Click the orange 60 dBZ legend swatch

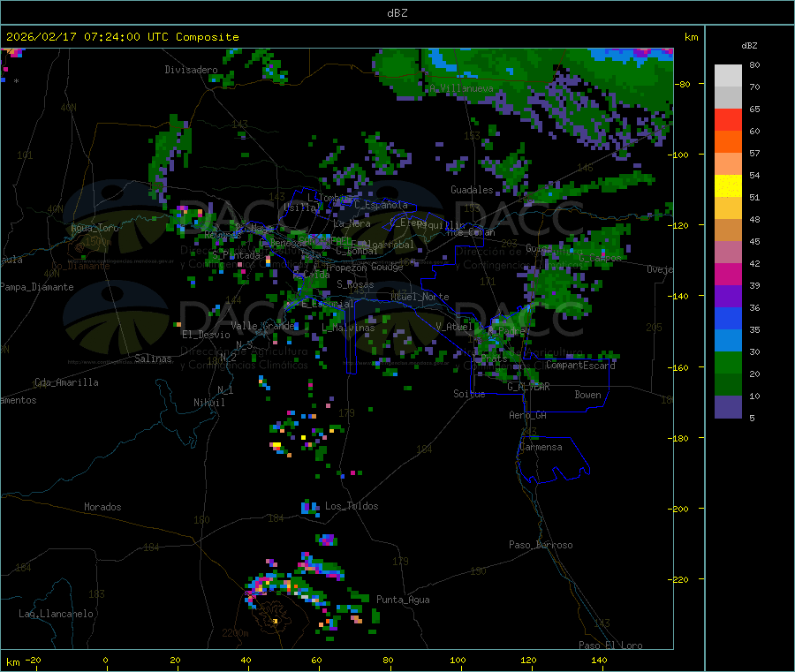[728, 142]
